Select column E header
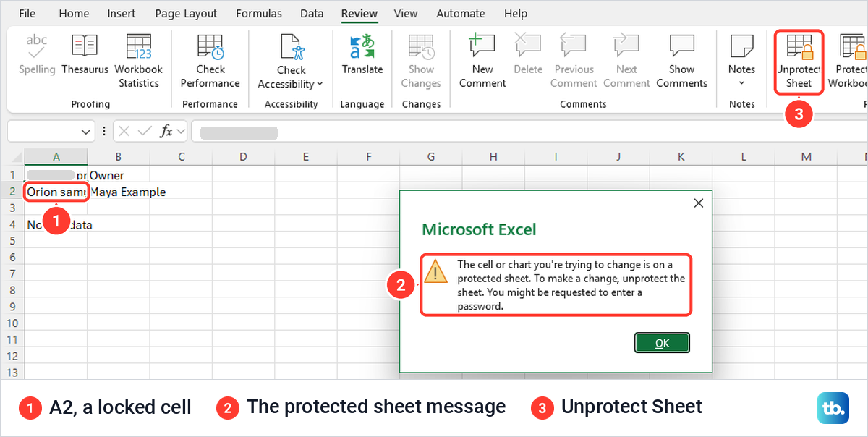Screen dimensions: 868x437 [306, 156]
